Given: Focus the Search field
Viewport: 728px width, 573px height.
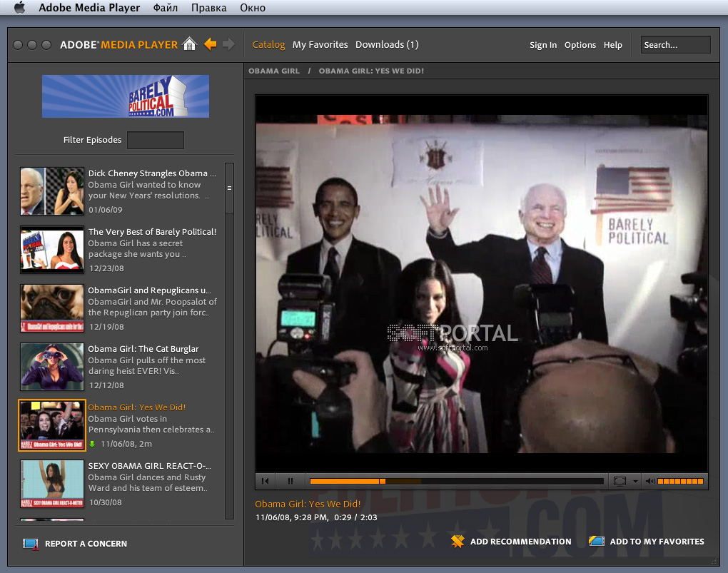Looking at the screenshot, I should click(x=675, y=44).
